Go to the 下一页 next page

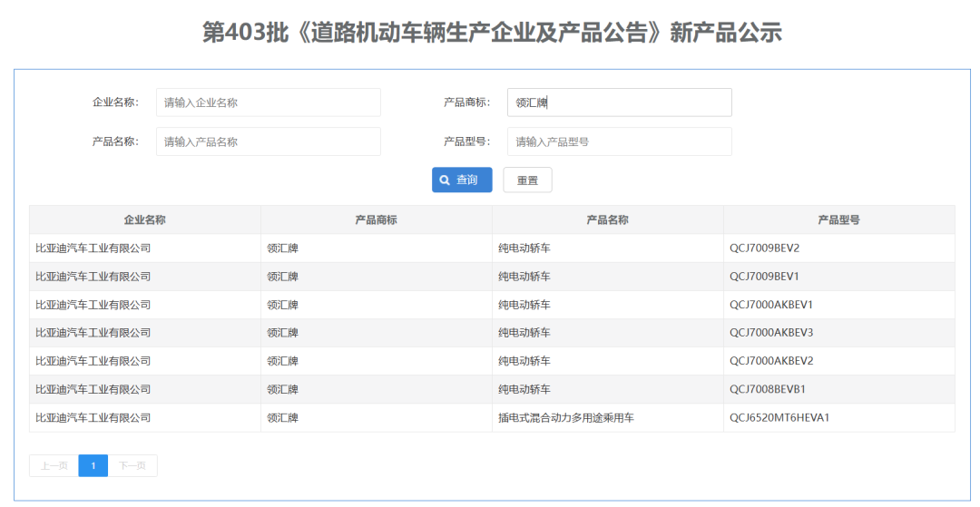(x=132, y=466)
